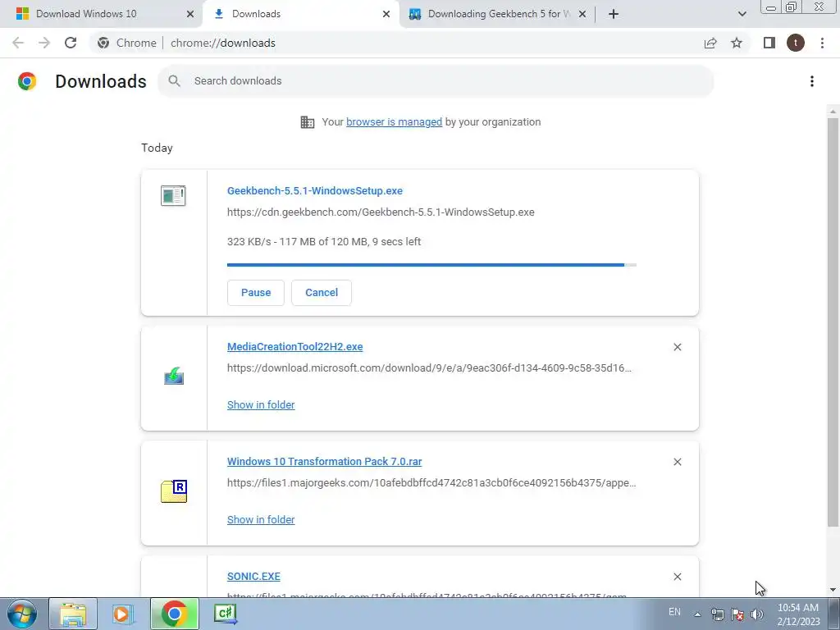Open Geekbench-5.5.1-WindowsSetup.exe file link
The width and height of the screenshot is (840, 630).
click(315, 190)
